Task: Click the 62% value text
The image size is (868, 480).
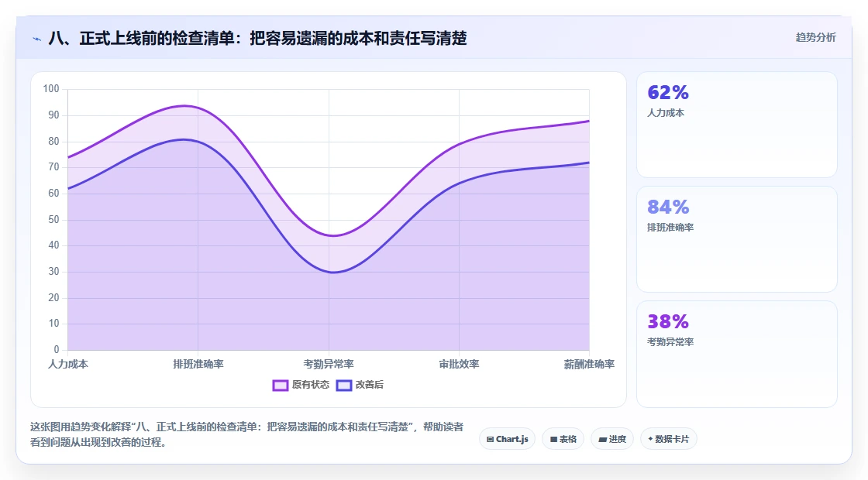Action: (x=668, y=92)
